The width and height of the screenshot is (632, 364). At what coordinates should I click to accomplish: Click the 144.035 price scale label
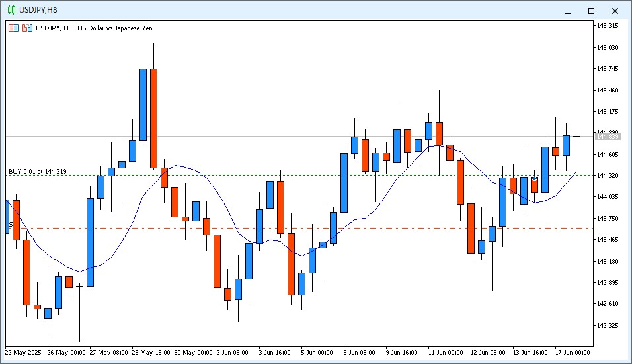[608, 197]
